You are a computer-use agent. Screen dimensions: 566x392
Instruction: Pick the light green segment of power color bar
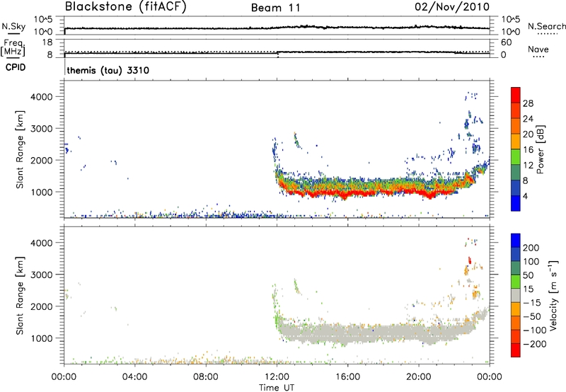point(516,156)
